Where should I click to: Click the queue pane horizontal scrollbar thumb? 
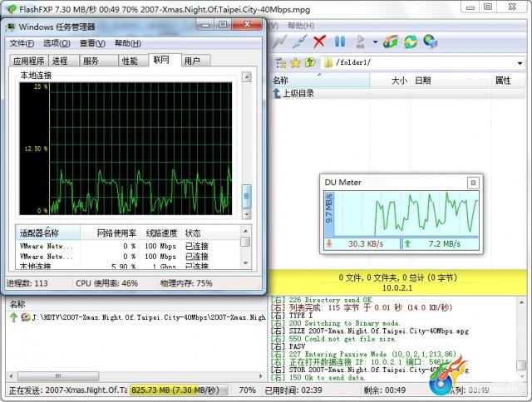58,376
